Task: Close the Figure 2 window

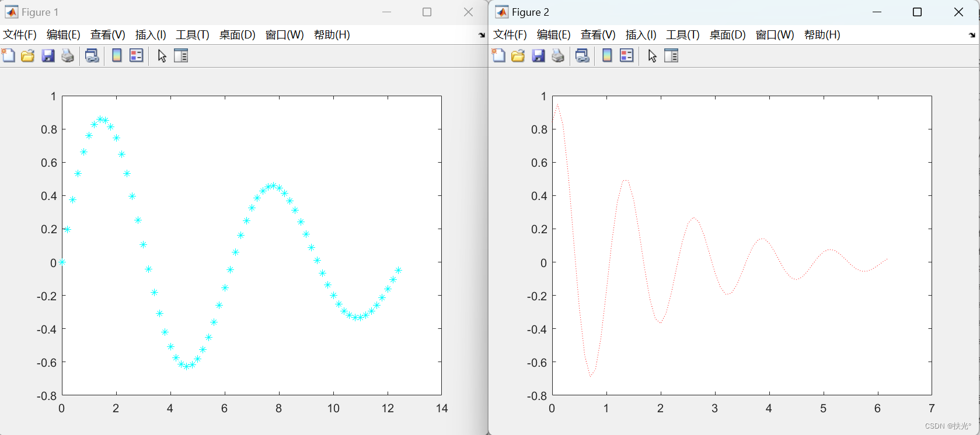Action: [958, 12]
